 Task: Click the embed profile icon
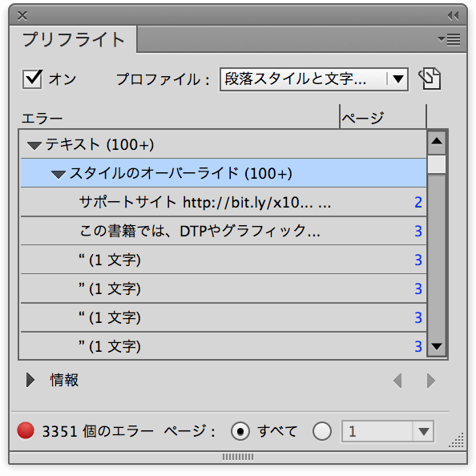(x=430, y=79)
